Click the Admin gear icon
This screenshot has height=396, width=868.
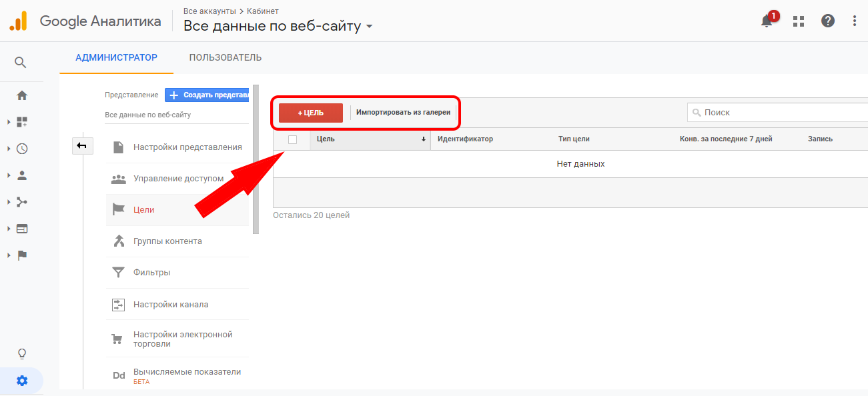(22, 381)
